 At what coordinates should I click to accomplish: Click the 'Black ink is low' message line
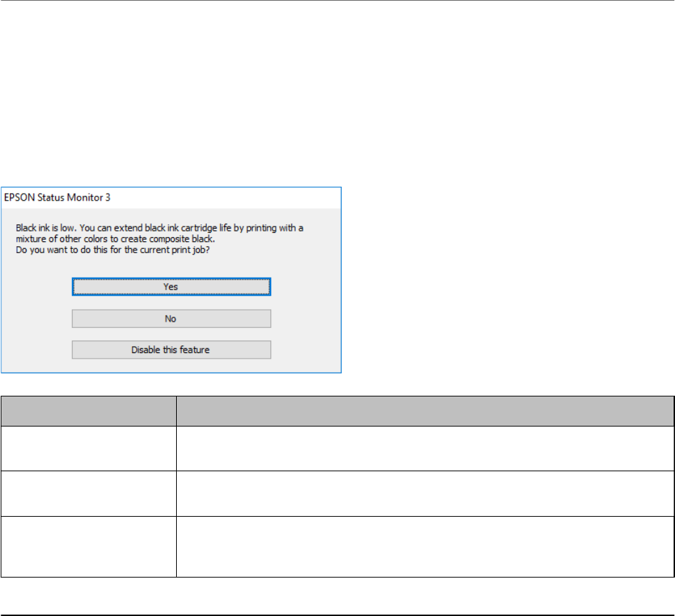click(x=159, y=228)
